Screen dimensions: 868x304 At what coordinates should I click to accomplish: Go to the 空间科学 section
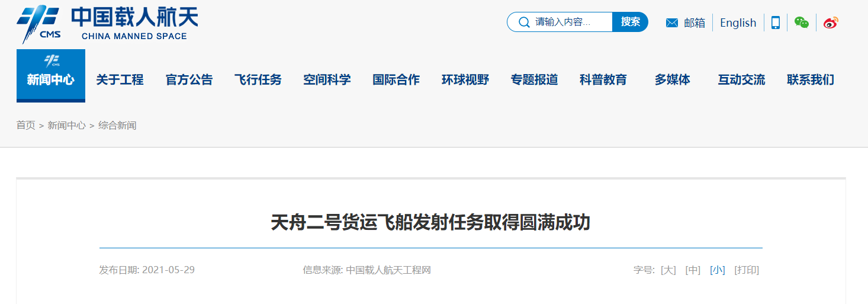tap(327, 79)
